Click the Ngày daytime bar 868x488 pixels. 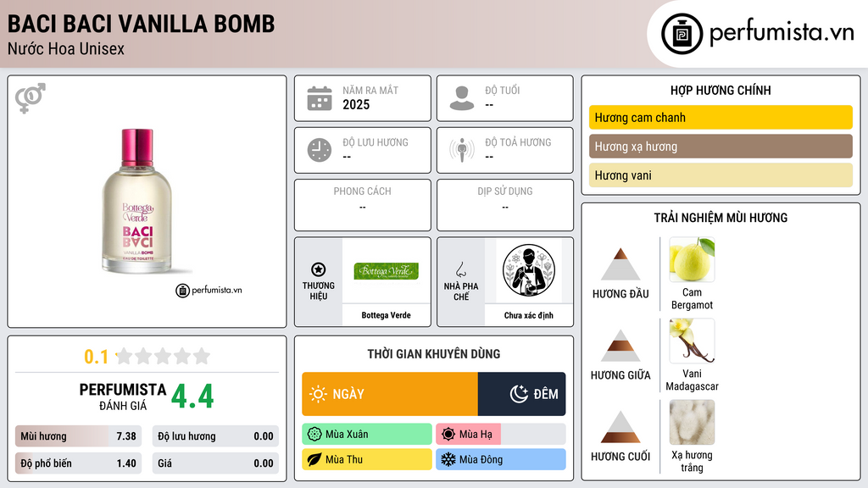(x=390, y=394)
